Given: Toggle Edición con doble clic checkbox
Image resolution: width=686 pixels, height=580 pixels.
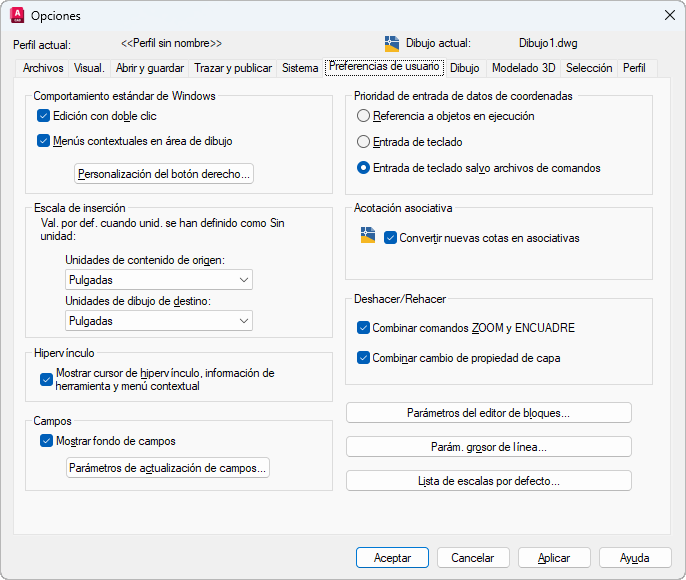Looking at the screenshot, I should (44, 116).
